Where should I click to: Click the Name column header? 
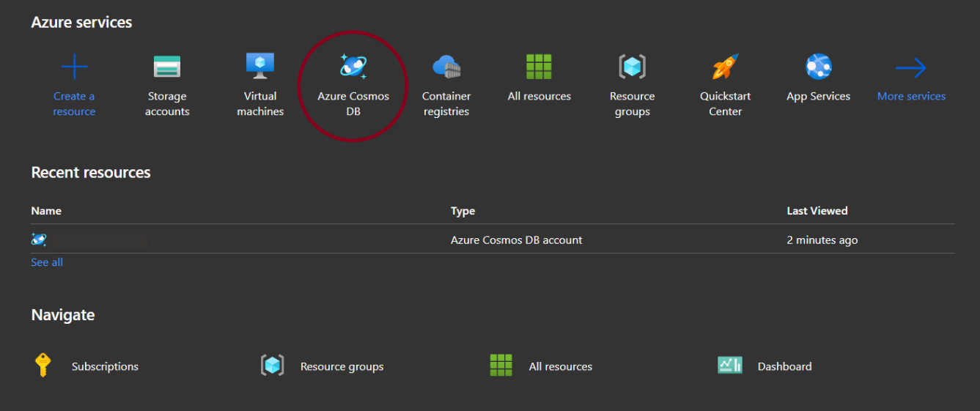46,211
